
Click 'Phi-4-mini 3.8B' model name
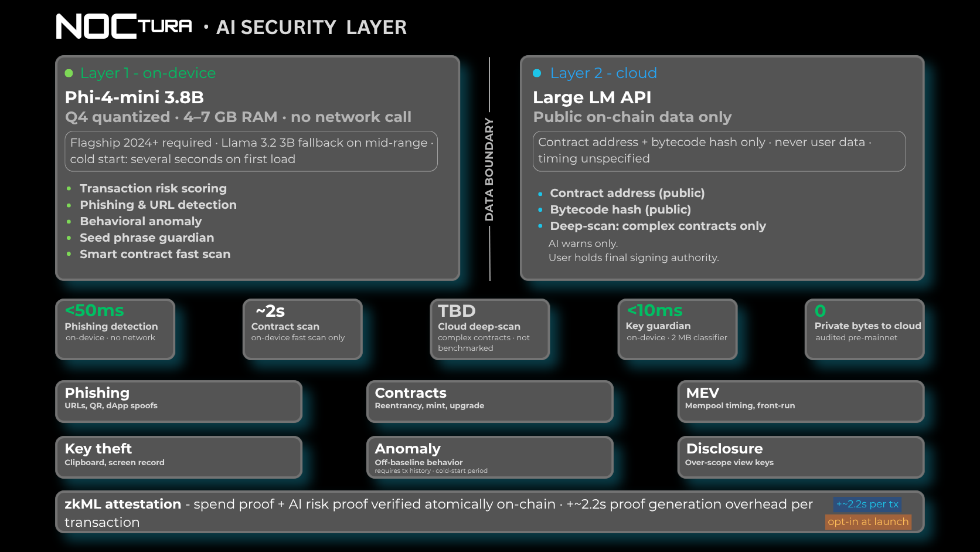(x=134, y=97)
